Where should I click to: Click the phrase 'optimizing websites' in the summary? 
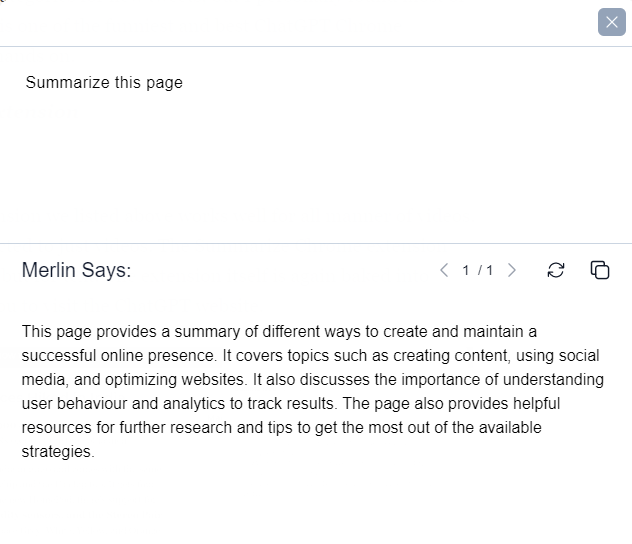[x=174, y=380]
